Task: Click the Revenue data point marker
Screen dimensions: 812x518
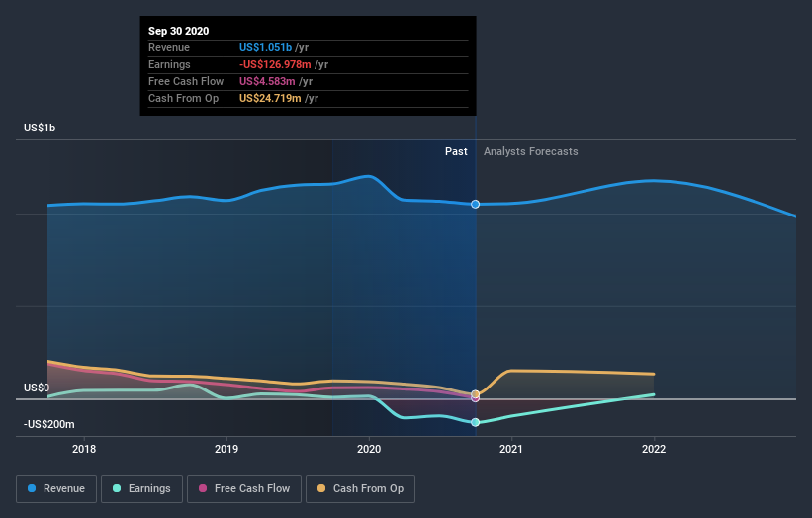Action: 476,204
